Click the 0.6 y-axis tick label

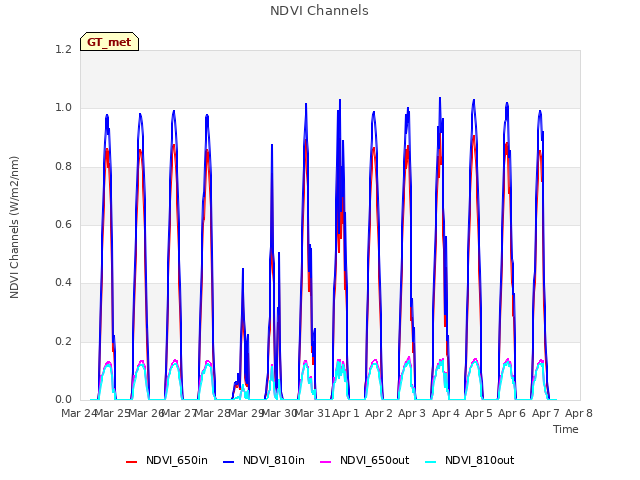[x=63, y=224]
